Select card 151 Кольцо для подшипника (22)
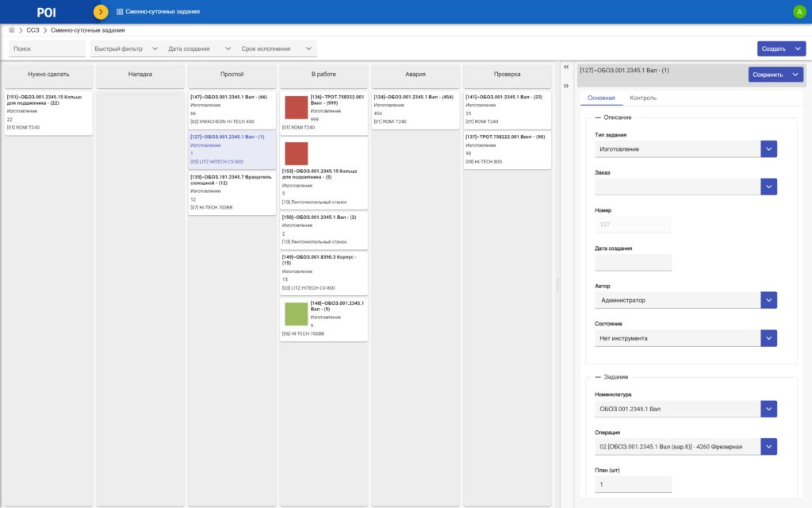 [48, 113]
